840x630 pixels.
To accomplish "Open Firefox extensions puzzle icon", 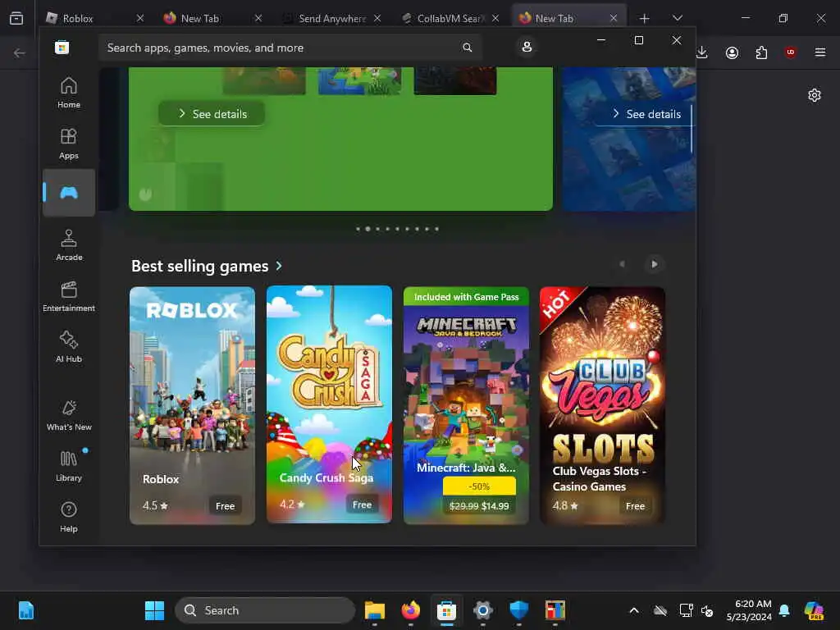I will [x=761, y=52].
